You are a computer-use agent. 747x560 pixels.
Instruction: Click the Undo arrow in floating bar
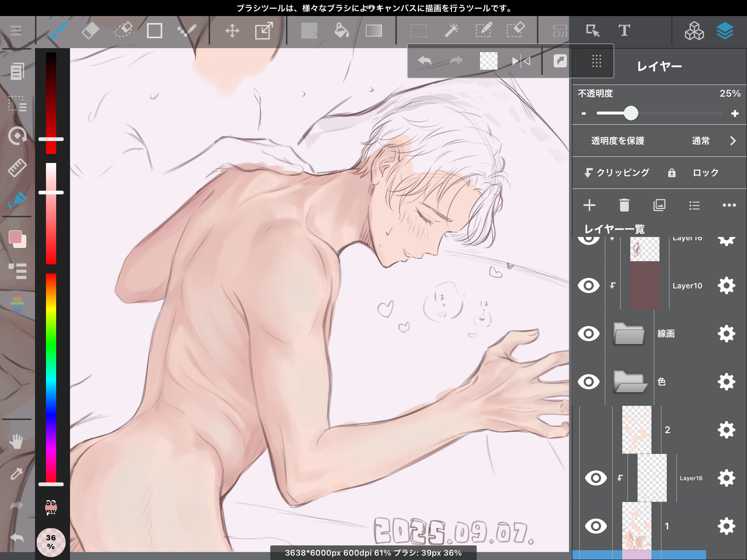coord(425,61)
